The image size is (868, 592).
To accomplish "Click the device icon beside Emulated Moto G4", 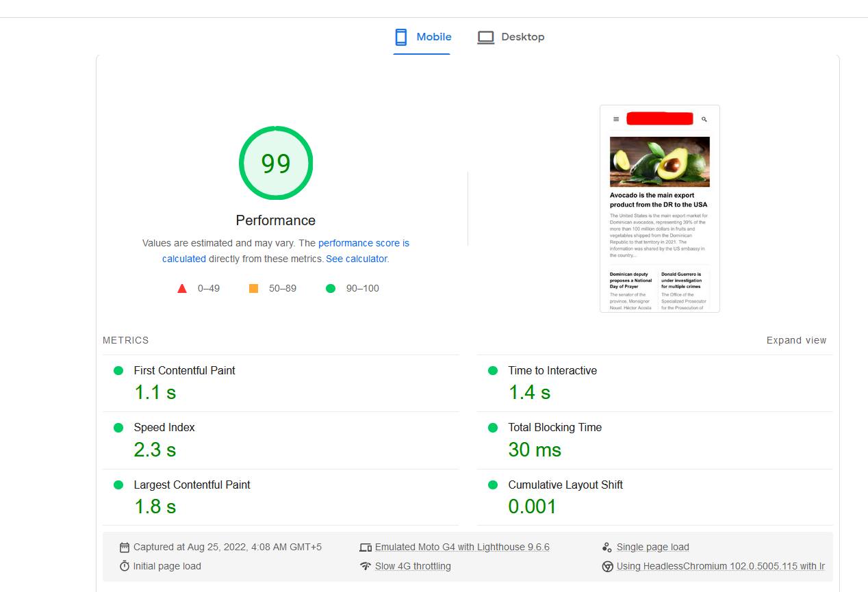I will [x=366, y=547].
